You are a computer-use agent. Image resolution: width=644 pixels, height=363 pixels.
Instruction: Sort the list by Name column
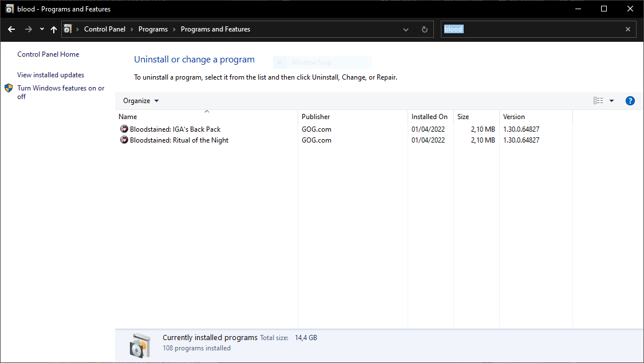coord(207,117)
